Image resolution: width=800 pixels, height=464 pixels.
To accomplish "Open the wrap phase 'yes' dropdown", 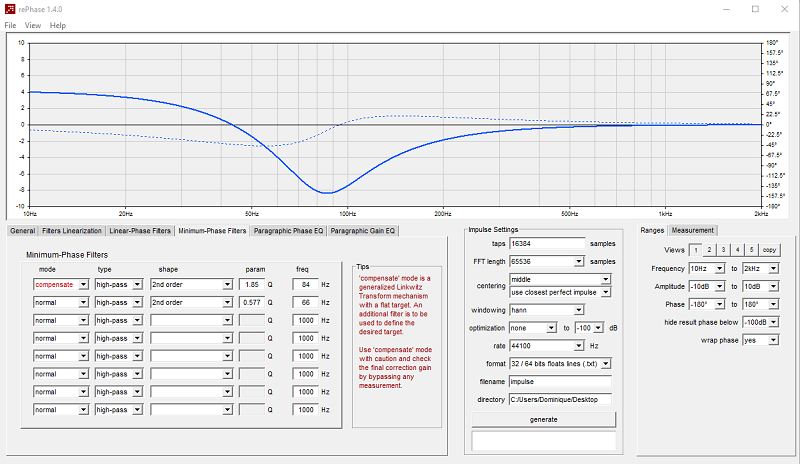I will 761,340.
